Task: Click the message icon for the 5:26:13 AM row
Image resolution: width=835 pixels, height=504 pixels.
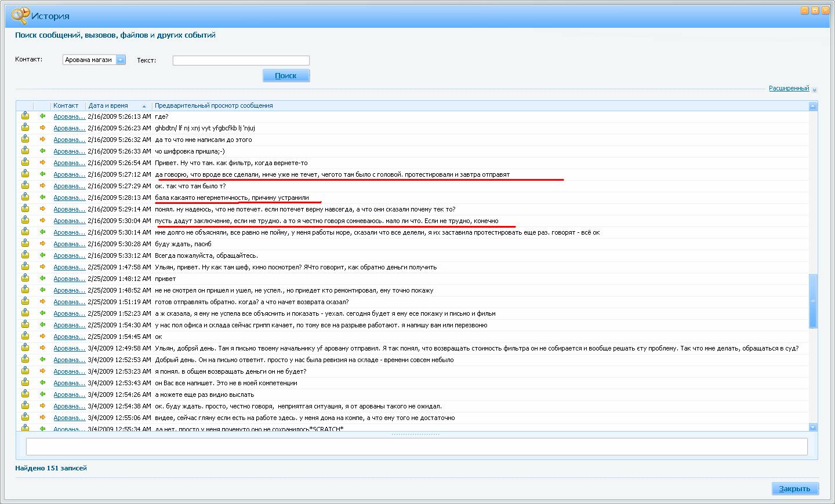Action: tap(25, 116)
